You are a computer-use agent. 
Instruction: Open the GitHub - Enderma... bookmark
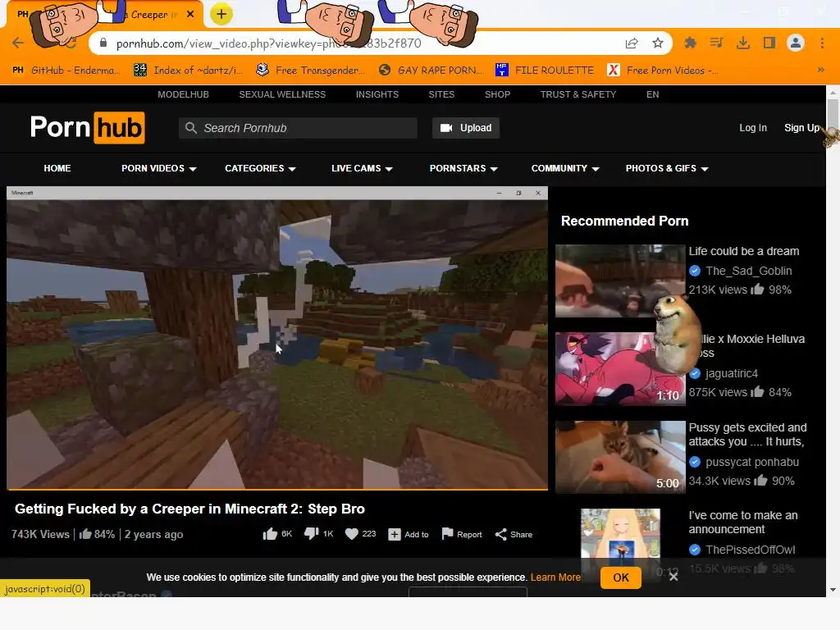[67, 71]
